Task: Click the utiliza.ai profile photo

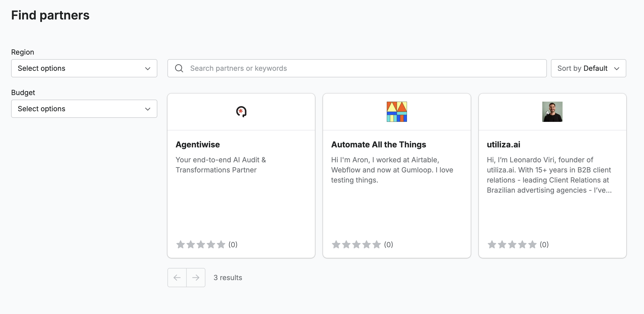Action: coord(552,112)
